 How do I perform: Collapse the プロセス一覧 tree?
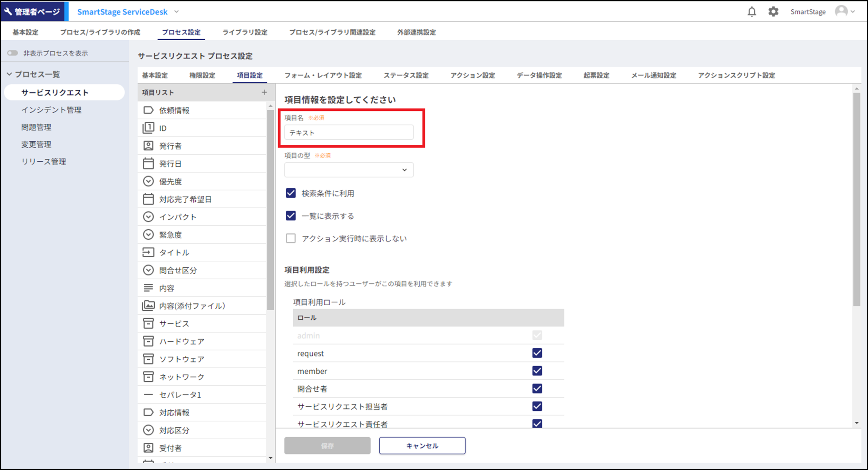tap(9, 74)
